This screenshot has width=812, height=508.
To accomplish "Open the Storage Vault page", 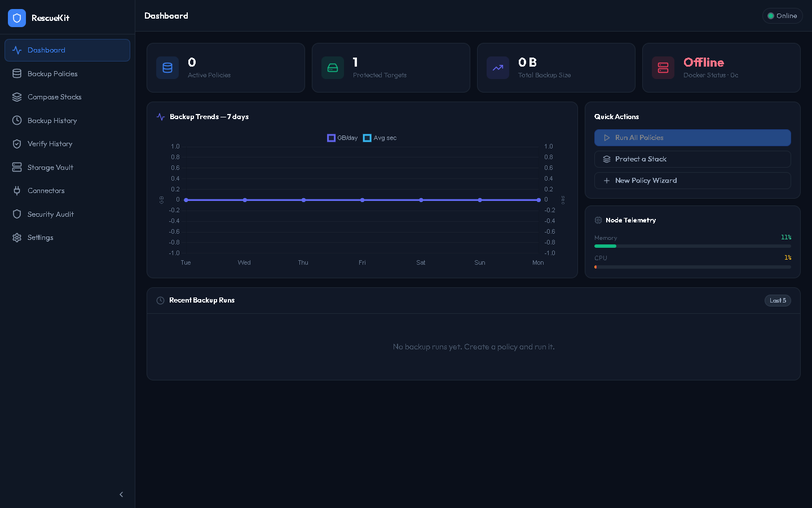I will (67, 168).
